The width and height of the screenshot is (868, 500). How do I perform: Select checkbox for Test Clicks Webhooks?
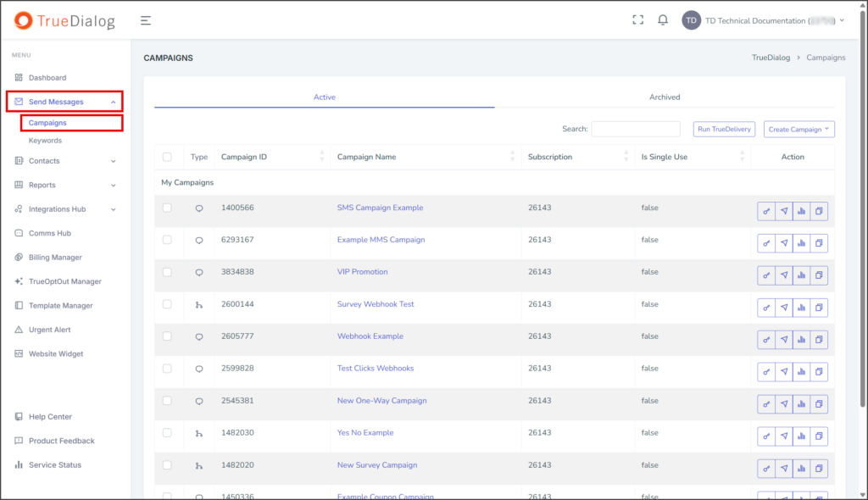[167, 368]
